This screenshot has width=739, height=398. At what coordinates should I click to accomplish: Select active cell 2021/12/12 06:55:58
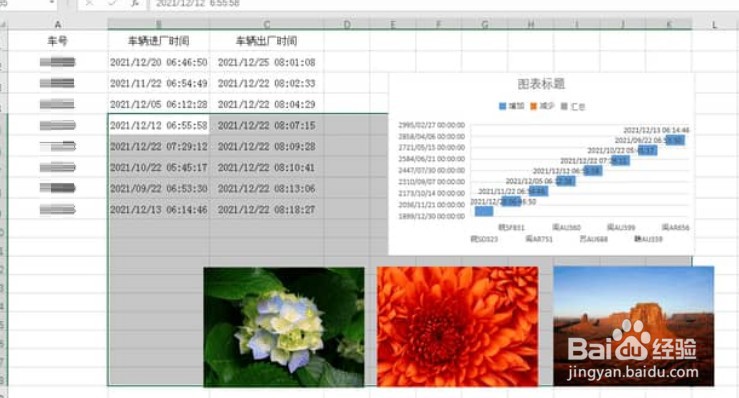click(159, 125)
